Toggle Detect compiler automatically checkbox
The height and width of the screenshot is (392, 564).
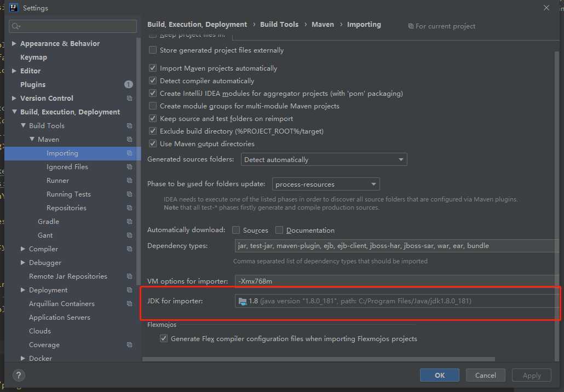point(153,80)
